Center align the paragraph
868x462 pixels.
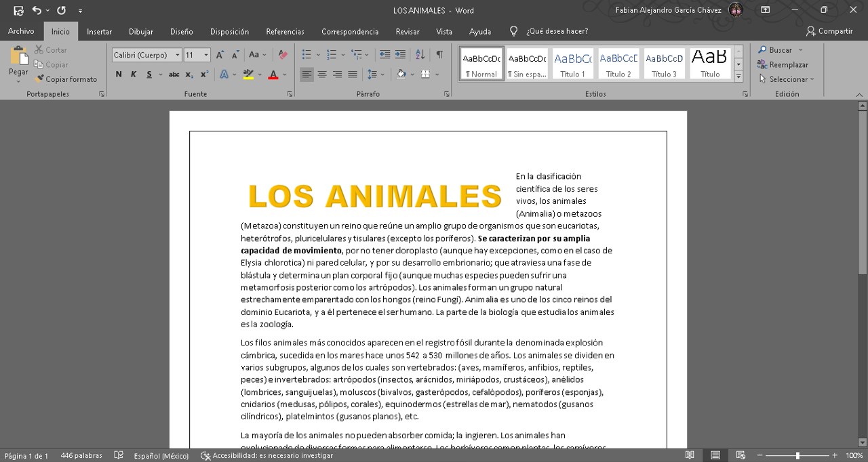point(322,75)
